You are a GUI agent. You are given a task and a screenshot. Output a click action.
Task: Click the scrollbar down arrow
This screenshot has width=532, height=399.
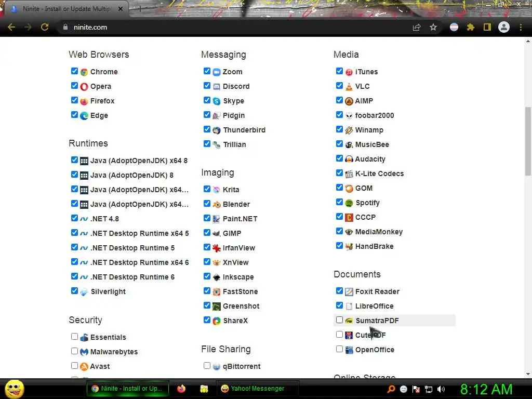(528, 374)
